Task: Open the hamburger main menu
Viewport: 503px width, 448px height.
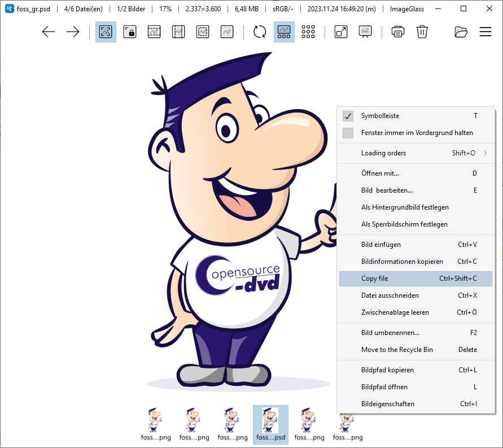Action: 485,32
